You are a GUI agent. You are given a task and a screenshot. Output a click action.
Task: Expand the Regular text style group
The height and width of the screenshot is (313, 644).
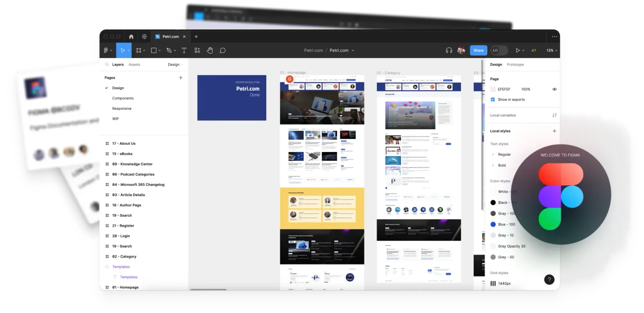(x=493, y=154)
